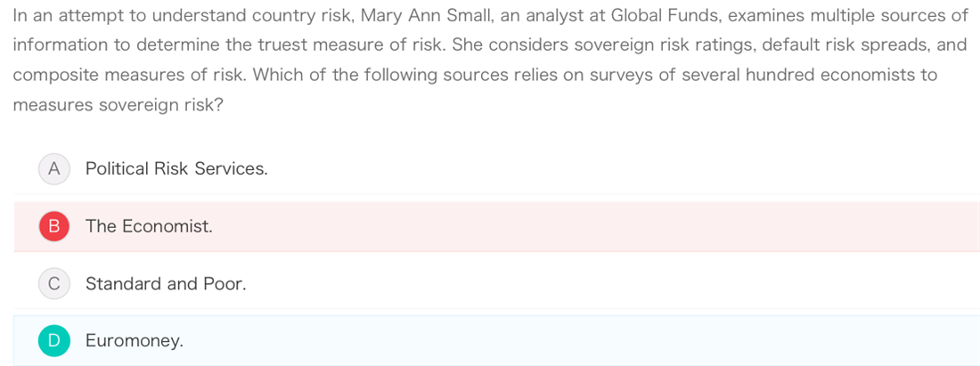Select the 'Standard and Poor.' answer text
The height and width of the screenshot is (366, 980).
167,284
